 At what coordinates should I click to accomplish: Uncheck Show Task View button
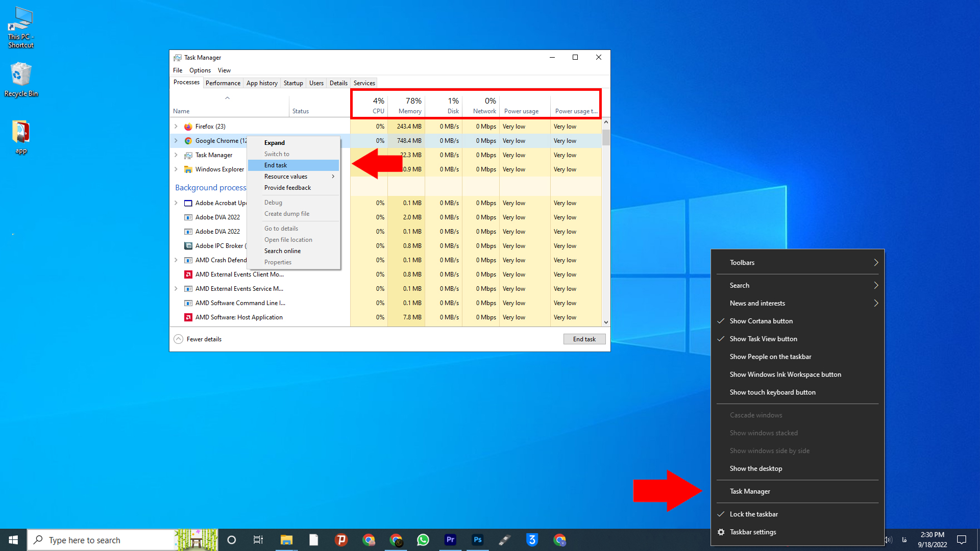797,339
